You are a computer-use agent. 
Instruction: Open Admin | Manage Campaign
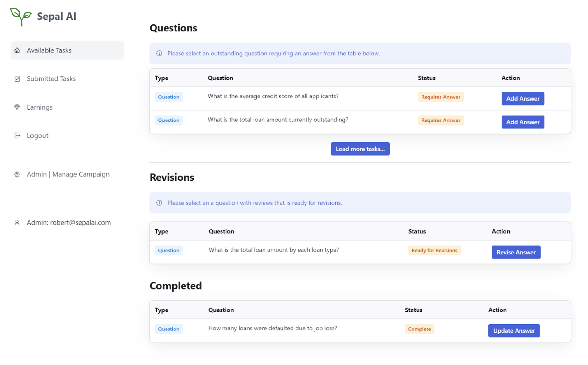68,174
